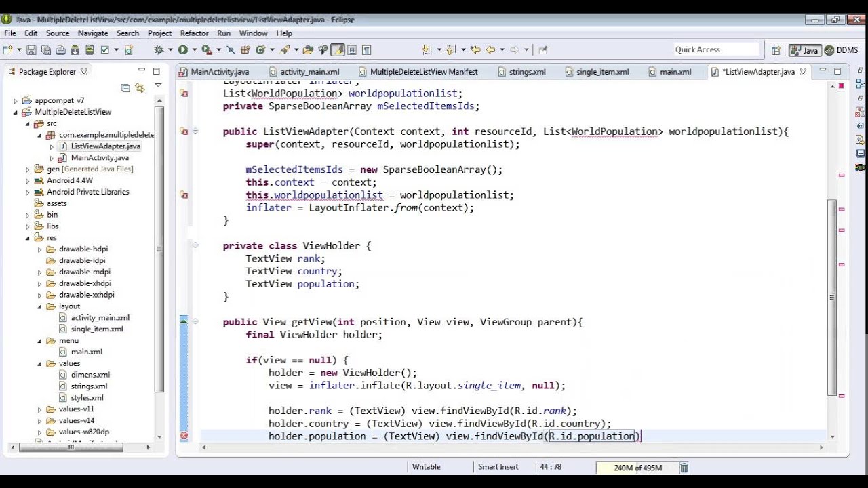The height and width of the screenshot is (488, 868).
Task: Open the Android Virtual Device Manager icon
Action: click(90, 49)
